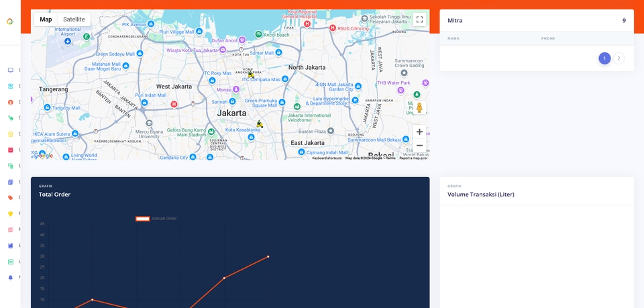The width and height of the screenshot is (644, 308).
Task: Click the Pluit Village Mall pin
Action: pos(199,32)
